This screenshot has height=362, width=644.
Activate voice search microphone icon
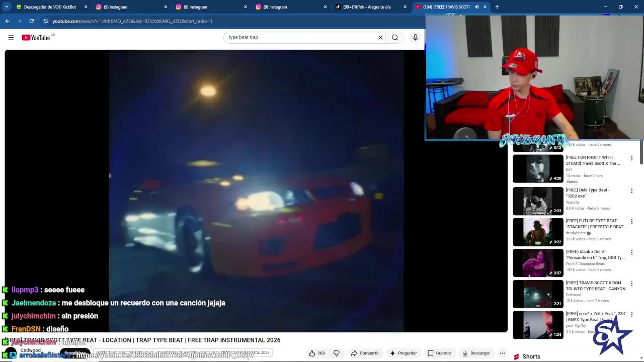point(415,37)
